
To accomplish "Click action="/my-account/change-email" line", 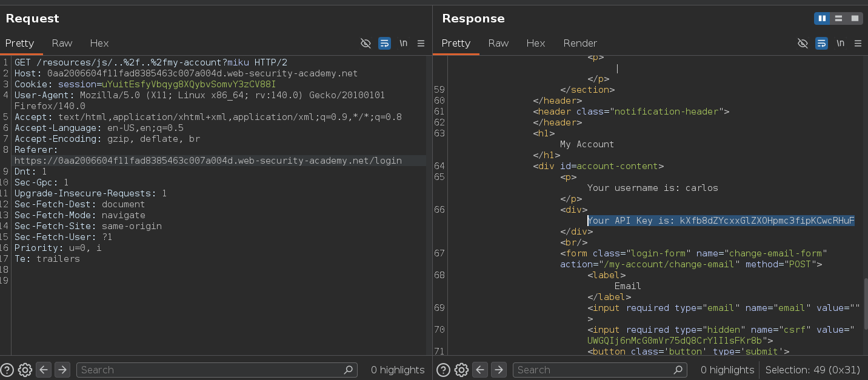I will coord(691,264).
